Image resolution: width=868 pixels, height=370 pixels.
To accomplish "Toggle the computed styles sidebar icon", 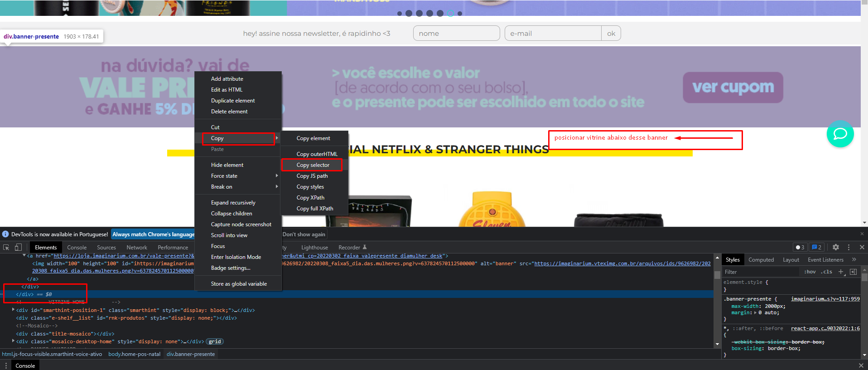I will click(x=854, y=272).
